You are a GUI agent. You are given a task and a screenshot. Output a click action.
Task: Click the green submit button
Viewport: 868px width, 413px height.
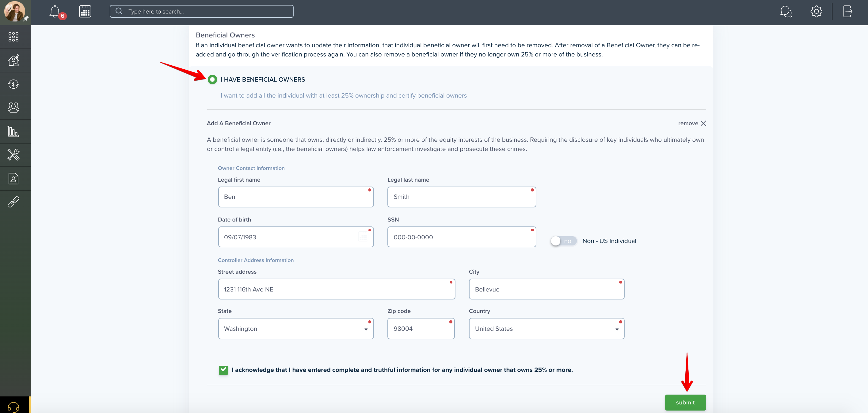click(685, 403)
